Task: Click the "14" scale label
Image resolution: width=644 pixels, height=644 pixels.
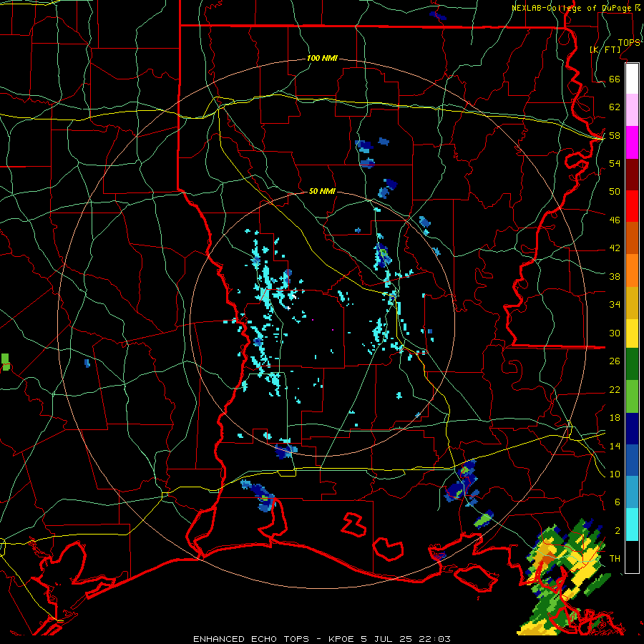Action: click(615, 446)
